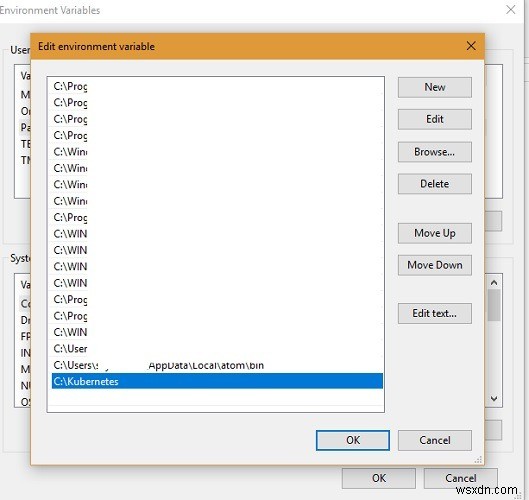This screenshot has width=529, height=500.
Task: Click Cancel in the Environment Variables window
Action: tap(461, 478)
